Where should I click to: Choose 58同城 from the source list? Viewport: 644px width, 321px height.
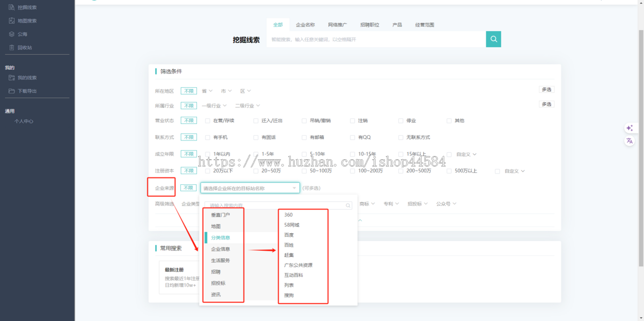pyautogui.click(x=292, y=225)
